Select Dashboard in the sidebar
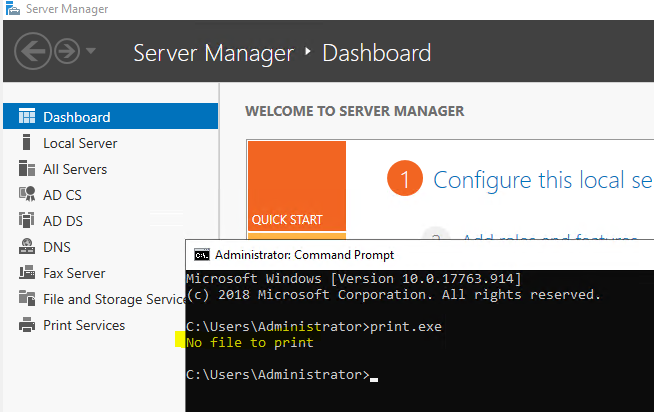 point(111,116)
